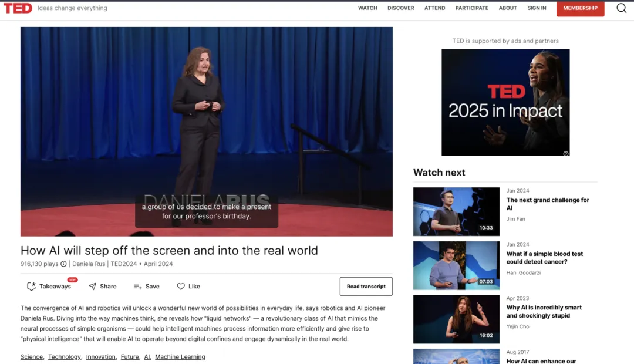Click the ad info icon on TED banner
Image resolution: width=634 pixels, height=364 pixels.
[x=566, y=153]
